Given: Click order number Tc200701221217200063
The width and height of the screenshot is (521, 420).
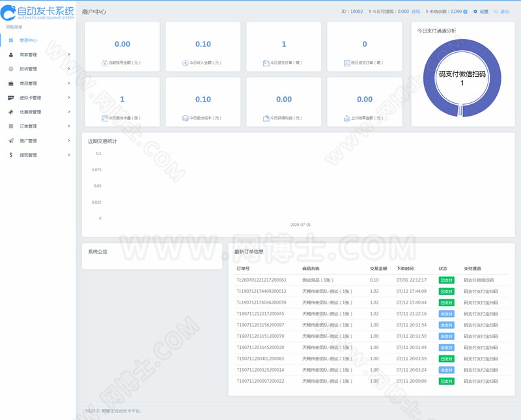Looking at the screenshot, I should tap(262, 280).
